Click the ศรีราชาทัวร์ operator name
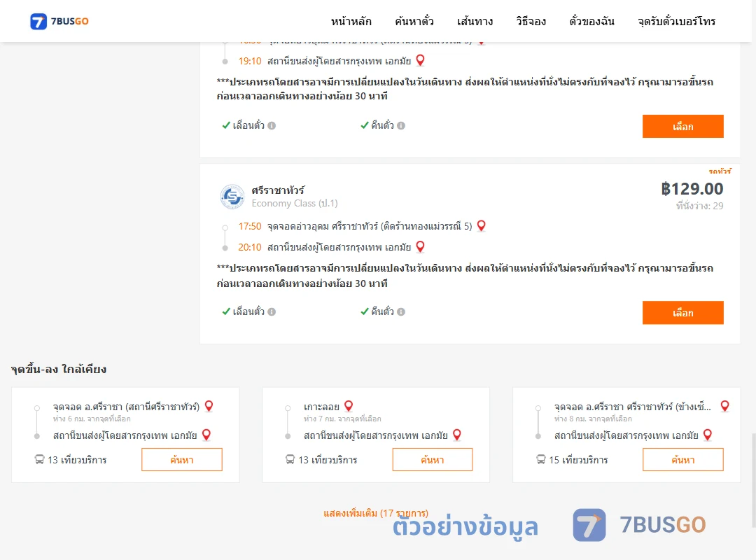The height and width of the screenshot is (560, 756). 278,190
